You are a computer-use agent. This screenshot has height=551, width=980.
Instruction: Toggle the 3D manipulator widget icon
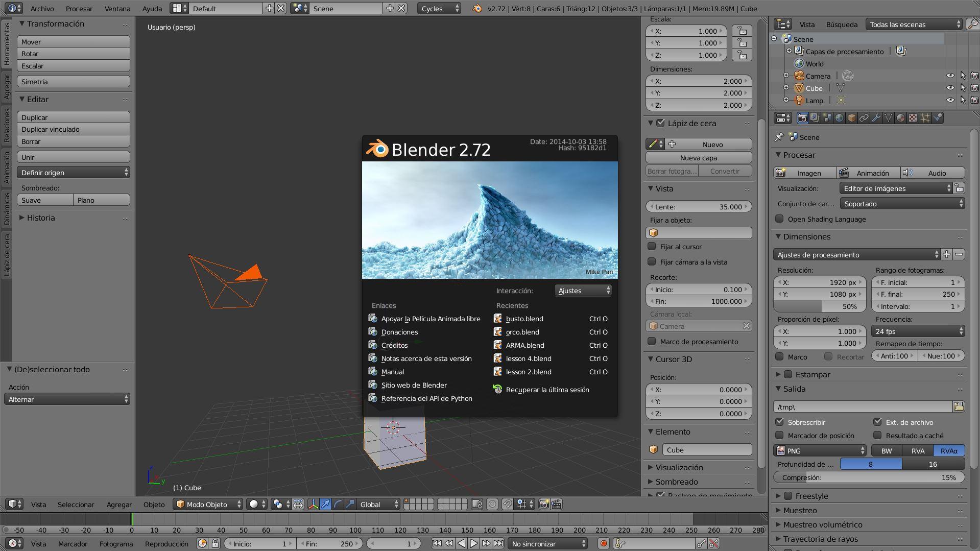(x=313, y=504)
